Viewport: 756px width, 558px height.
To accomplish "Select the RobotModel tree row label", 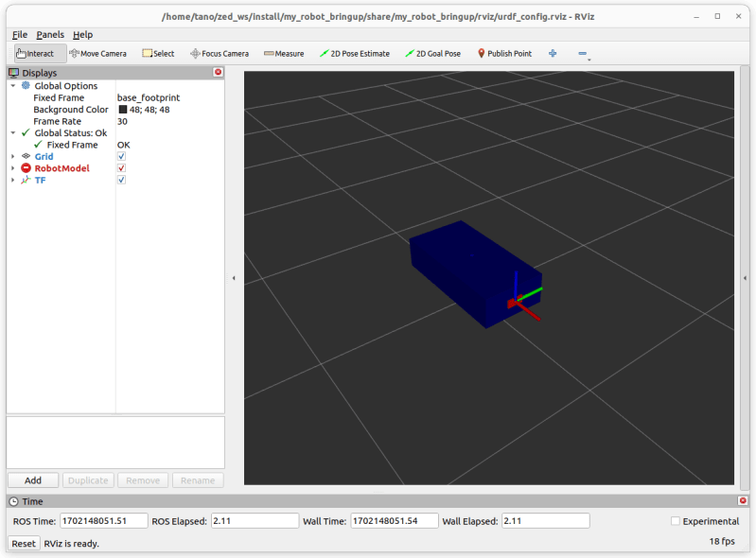I will pyautogui.click(x=62, y=168).
